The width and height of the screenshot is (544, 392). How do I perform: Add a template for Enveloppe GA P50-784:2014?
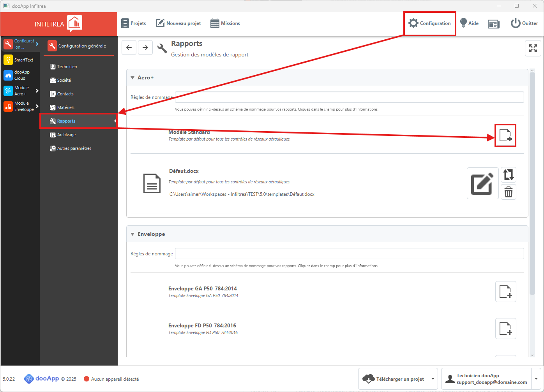[505, 292]
